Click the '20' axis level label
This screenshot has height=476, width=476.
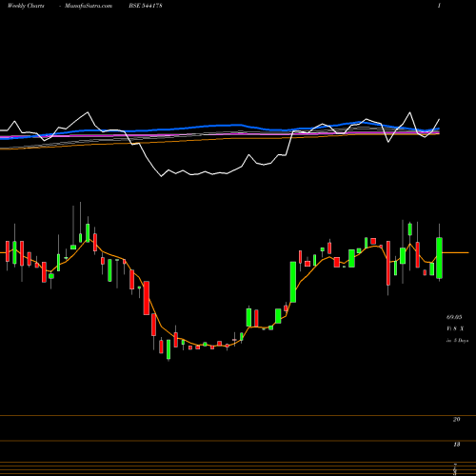pyautogui.click(x=456, y=420)
